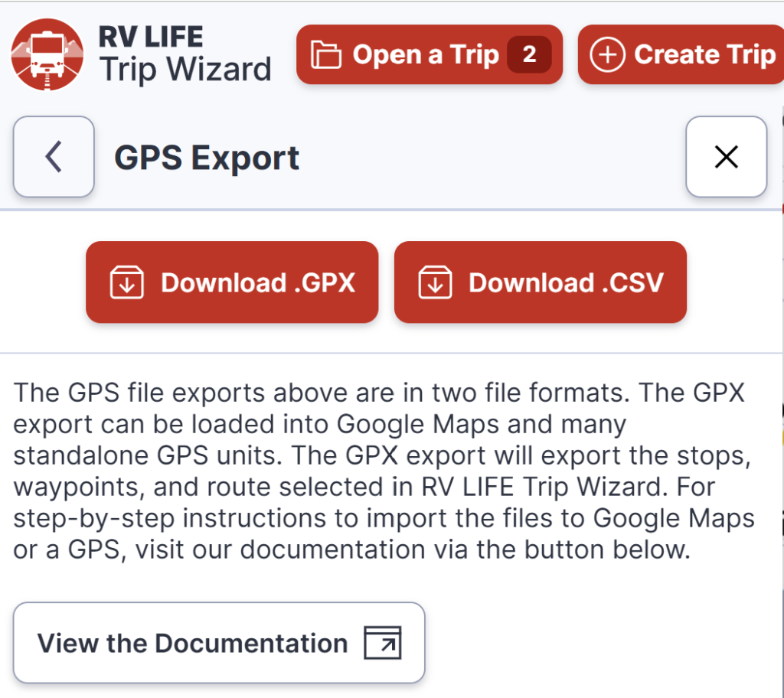Download the .CSV file
The image size is (784, 698).
(x=541, y=282)
